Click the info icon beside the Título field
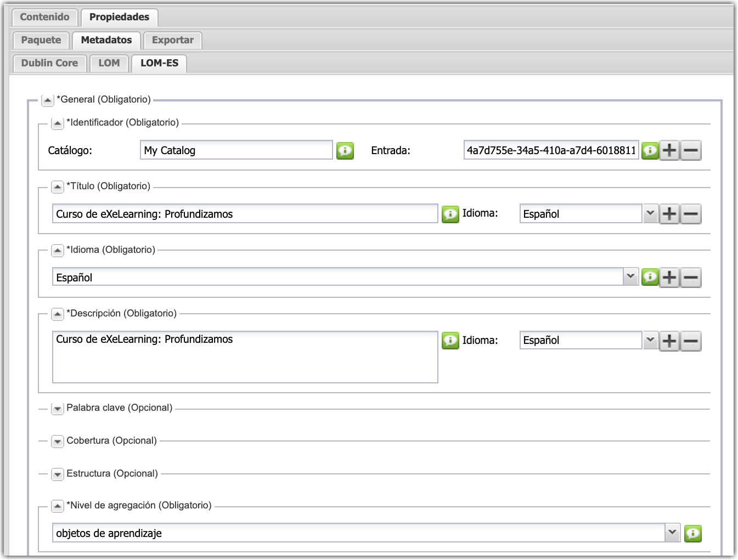Screen dimensions: 738x560 click(450, 214)
